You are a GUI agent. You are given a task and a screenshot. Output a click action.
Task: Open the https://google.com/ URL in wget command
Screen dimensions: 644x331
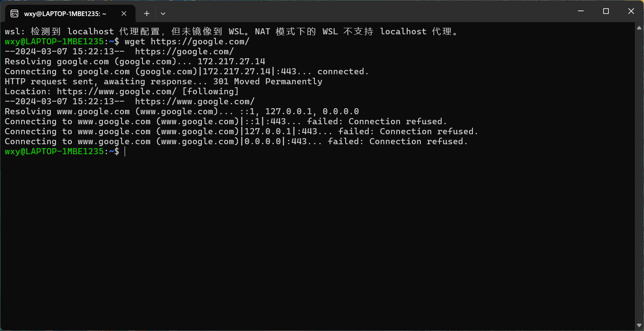[x=200, y=42]
